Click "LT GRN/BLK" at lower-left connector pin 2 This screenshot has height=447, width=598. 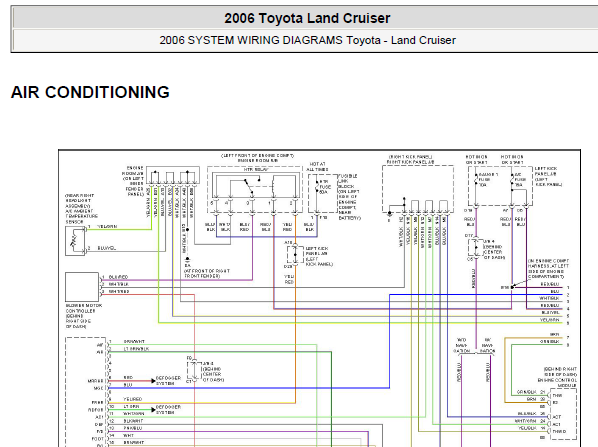click(136, 349)
